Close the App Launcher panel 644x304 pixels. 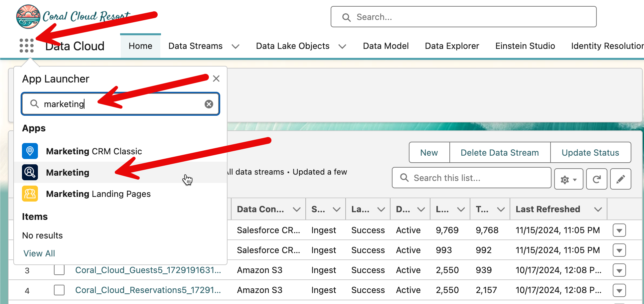(x=216, y=79)
